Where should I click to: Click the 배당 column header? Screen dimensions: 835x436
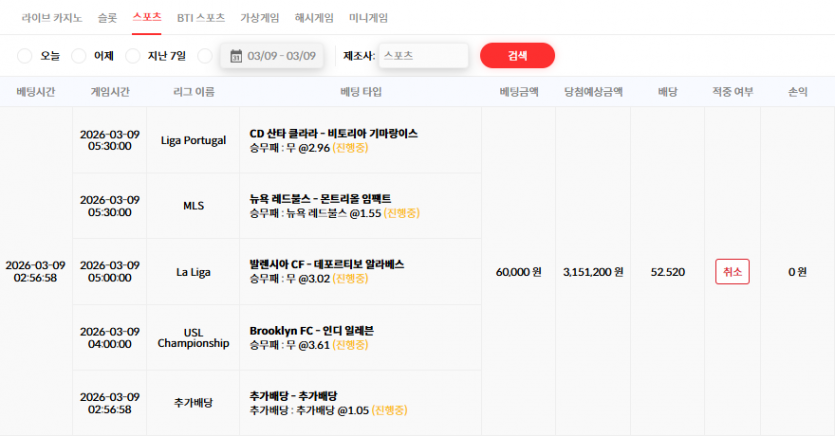tap(667, 92)
